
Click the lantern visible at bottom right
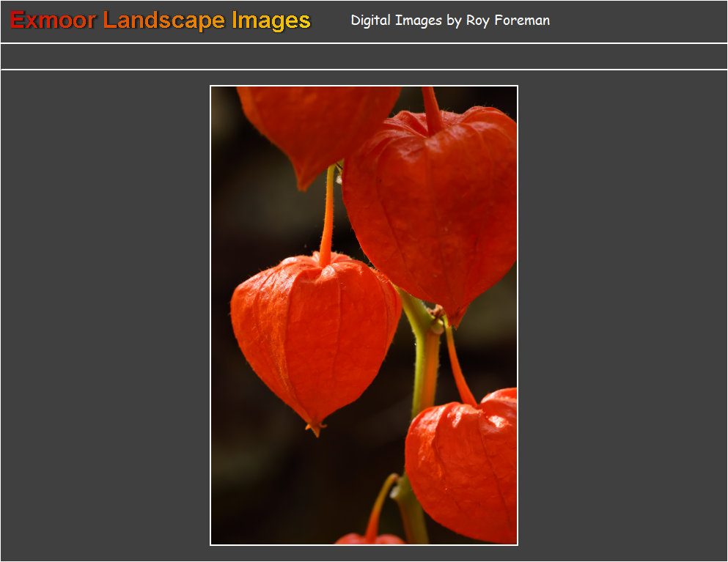point(466,469)
